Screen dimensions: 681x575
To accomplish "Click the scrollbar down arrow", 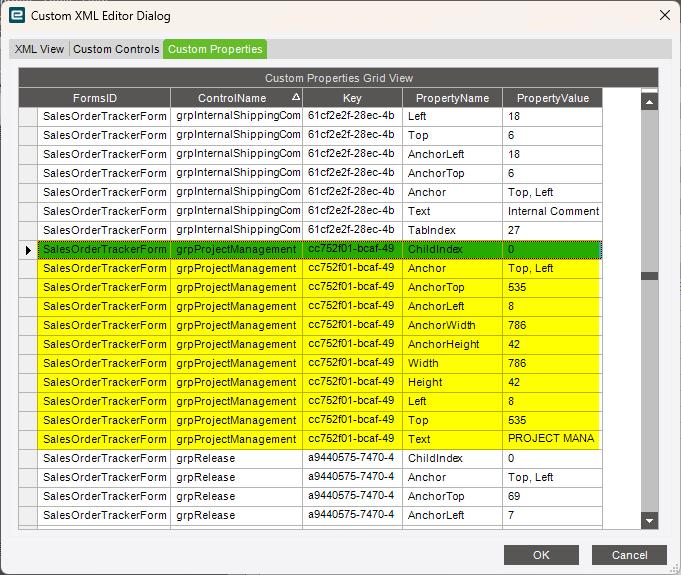I will click(x=649, y=520).
